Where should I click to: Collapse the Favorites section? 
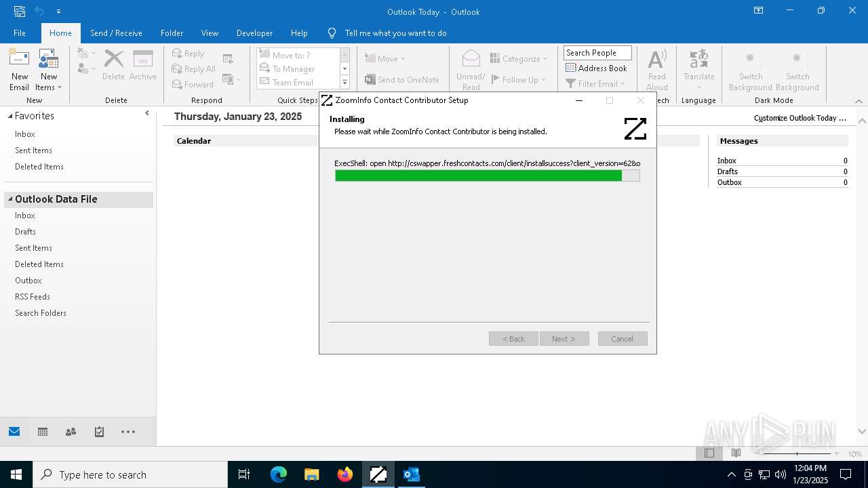point(10,116)
